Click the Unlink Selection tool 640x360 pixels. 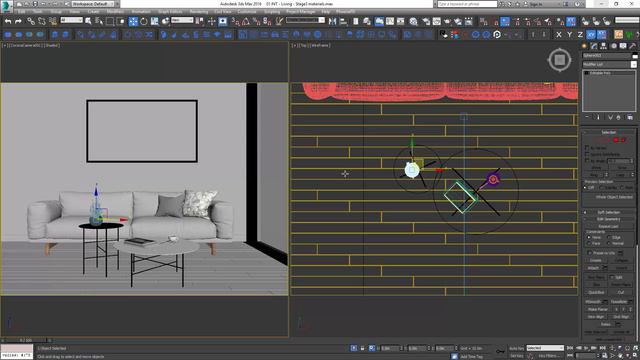tap(42, 21)
